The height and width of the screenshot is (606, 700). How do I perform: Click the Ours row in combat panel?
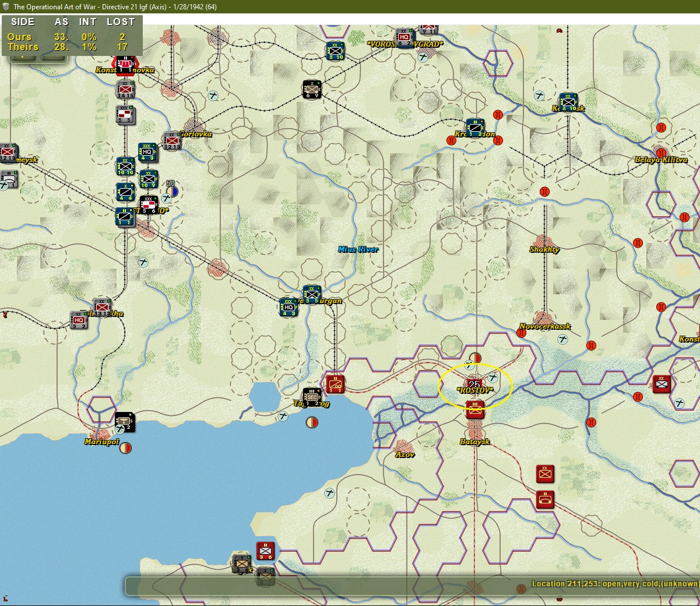click(x=71, y=37)
